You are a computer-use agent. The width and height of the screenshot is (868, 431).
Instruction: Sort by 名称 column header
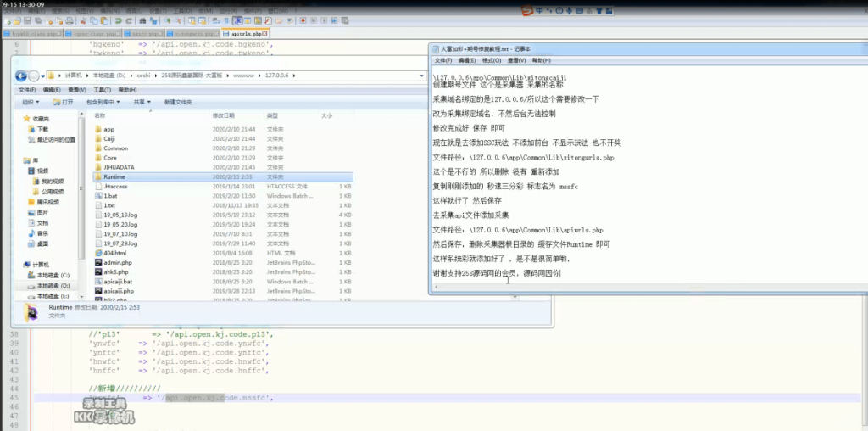99,115
